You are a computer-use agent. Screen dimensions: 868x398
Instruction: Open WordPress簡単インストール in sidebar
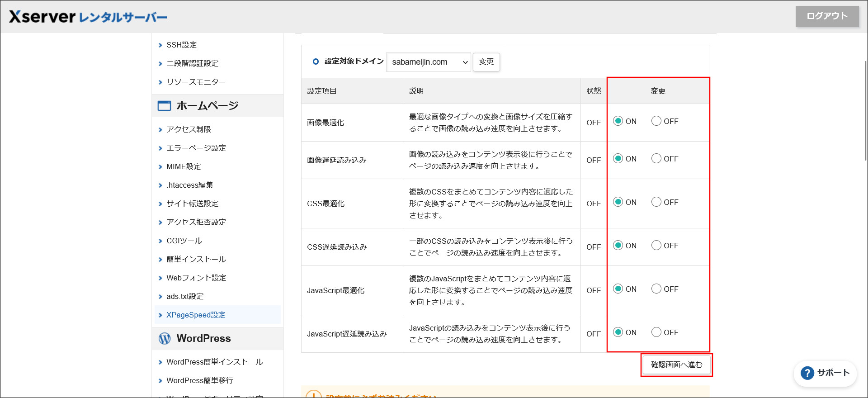pyautogui.click(x=215, y=362)
